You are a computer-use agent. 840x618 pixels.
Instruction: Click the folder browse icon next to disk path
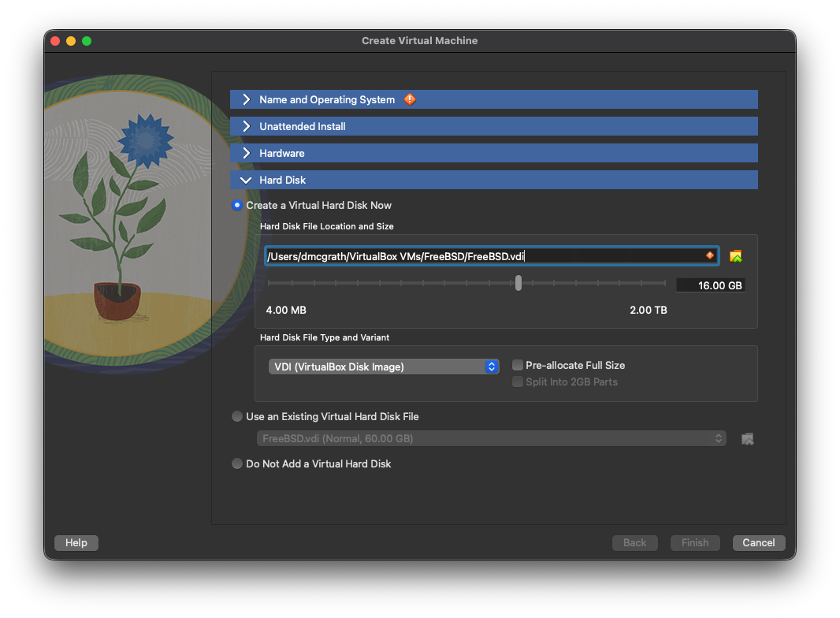[x=736, y=256]
